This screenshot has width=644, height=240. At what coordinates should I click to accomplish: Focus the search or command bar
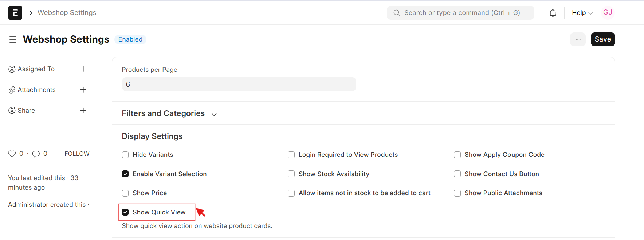460,13
